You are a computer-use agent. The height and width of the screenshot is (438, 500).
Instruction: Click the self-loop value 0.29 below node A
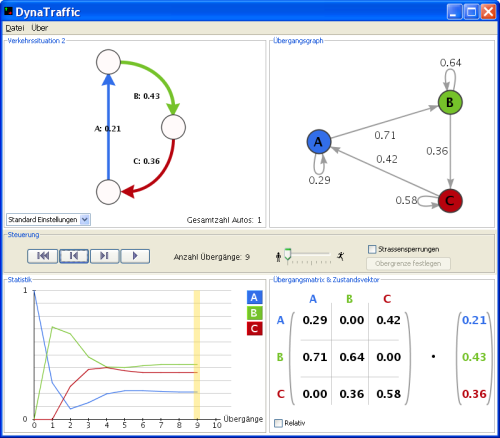click(319, 180)
